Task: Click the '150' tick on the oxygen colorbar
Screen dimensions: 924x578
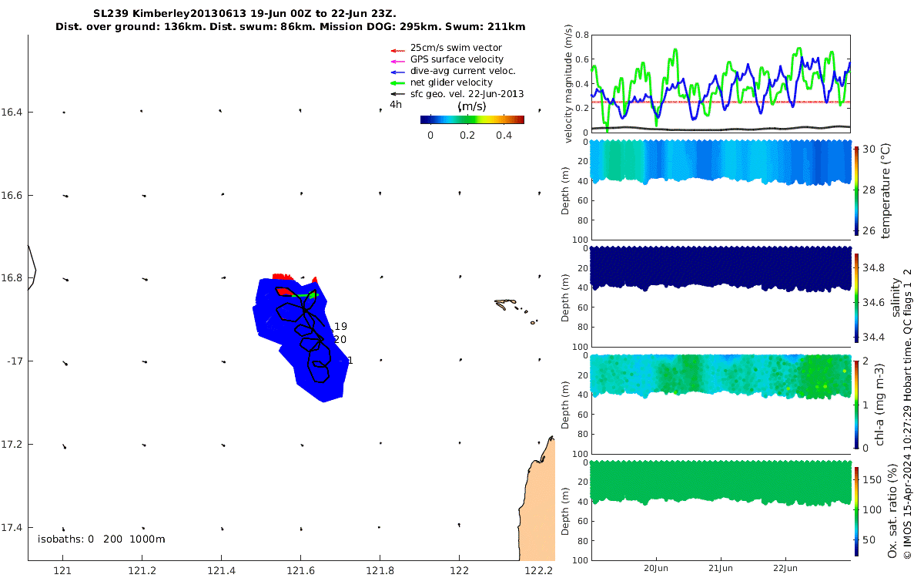Action: tap(870, 479)
